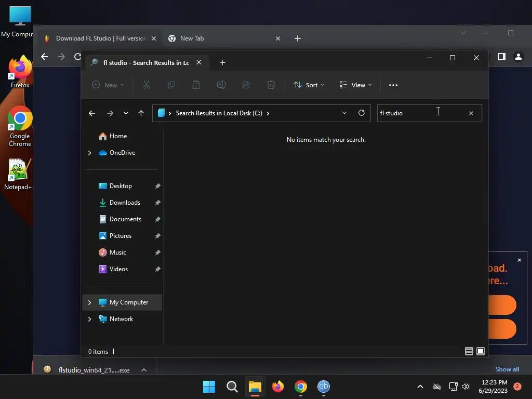Close the Explorer search results tab
This screenshot has width=532, height=399.
tap(199, 62)
